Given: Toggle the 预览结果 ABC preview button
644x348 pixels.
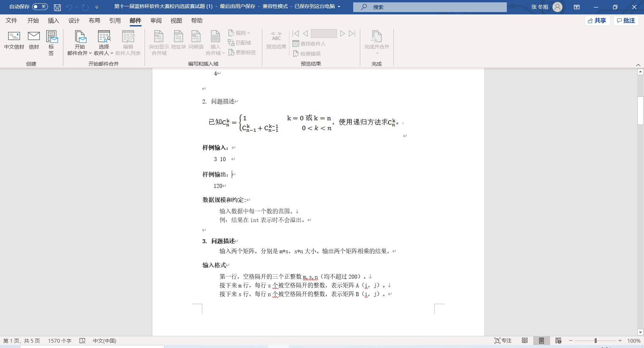Looking at the screenshot, I should click(276, 41).
